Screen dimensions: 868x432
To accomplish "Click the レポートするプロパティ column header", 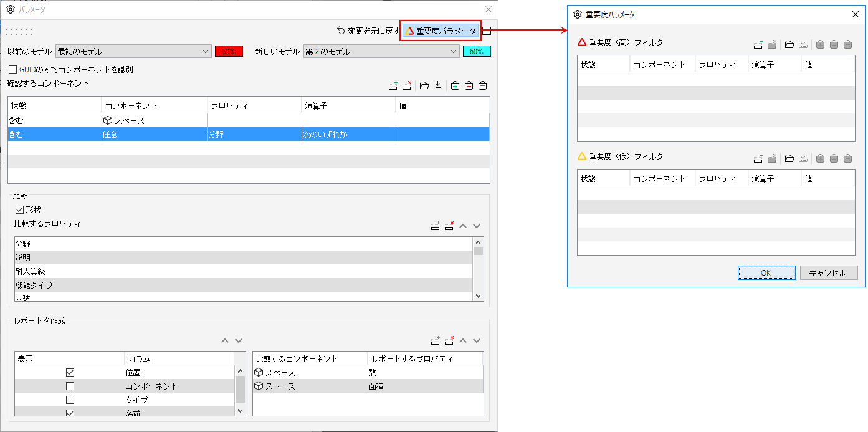I will click(x=425, y=358).
